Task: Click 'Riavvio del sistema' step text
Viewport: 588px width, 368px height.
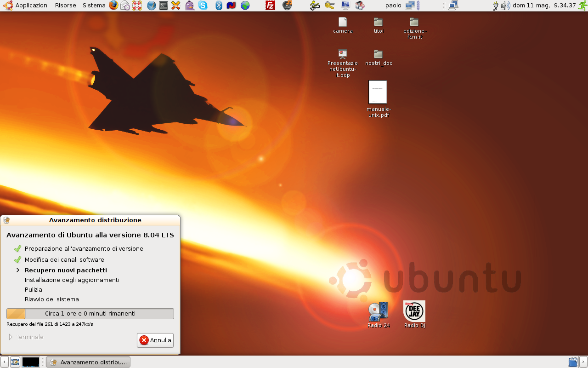Action: pyautogui.click(x=52, y=299)
